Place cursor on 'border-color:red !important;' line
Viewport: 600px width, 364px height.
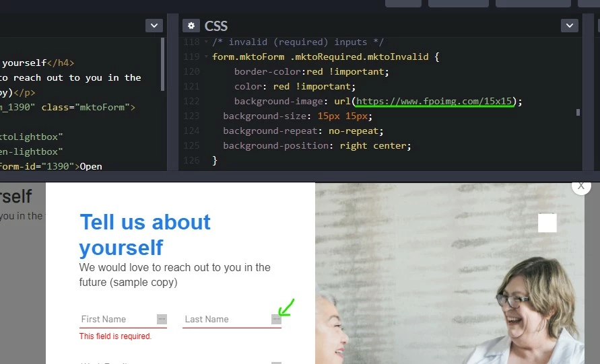(x=312, y=71)
